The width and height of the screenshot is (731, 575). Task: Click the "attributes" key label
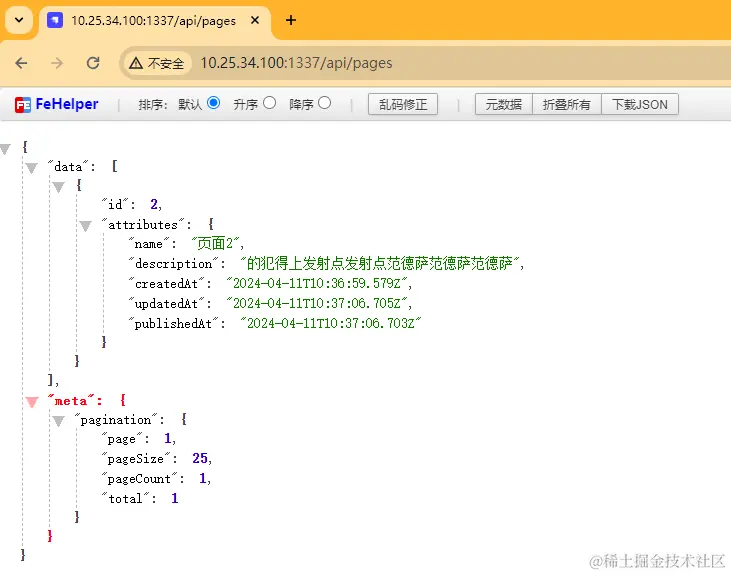(143, 224)
